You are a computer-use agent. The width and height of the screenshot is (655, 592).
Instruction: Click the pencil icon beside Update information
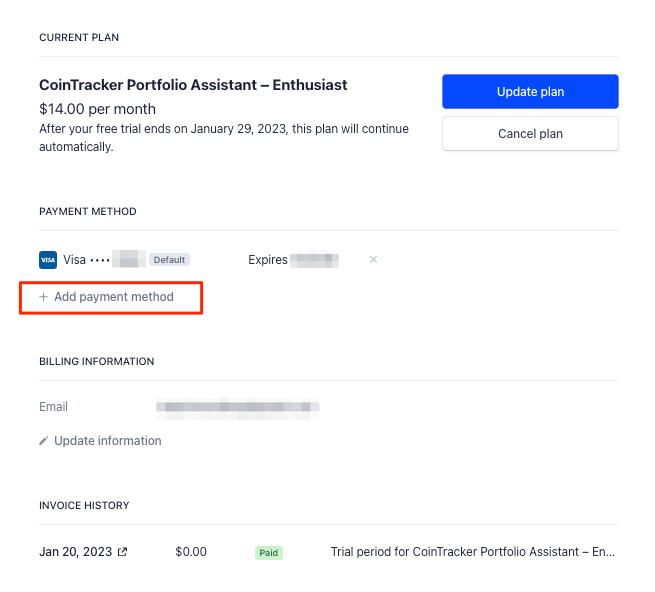pos(43,441)
